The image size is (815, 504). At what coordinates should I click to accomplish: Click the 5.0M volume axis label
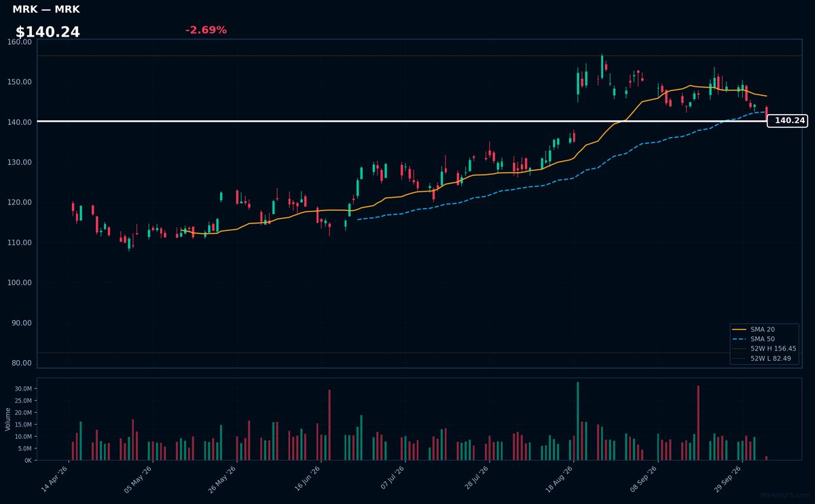[24, 448]
